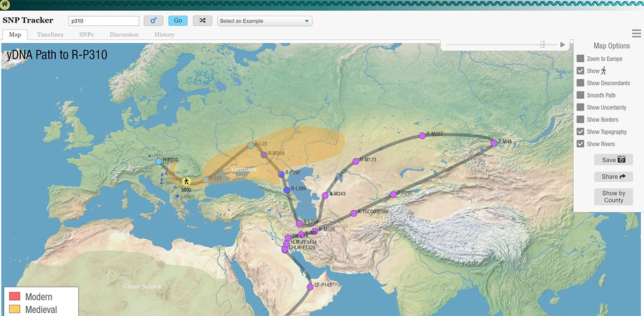The height and width of the screenshot is (316, 644).
Task: Enable Show Uncertainty checkbox
Action: coord(580,107)
